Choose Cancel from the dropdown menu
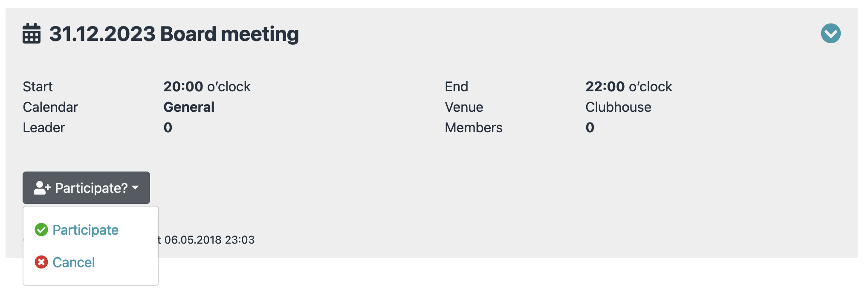868x291 pixels. click(x=73, y=262)
